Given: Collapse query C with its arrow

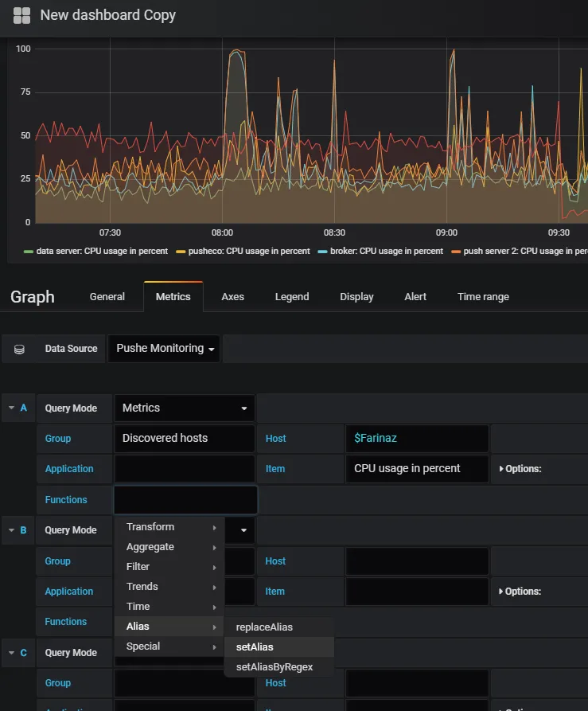Looking at the screenshot, I should pyautogui.click(x=11, y=653).
